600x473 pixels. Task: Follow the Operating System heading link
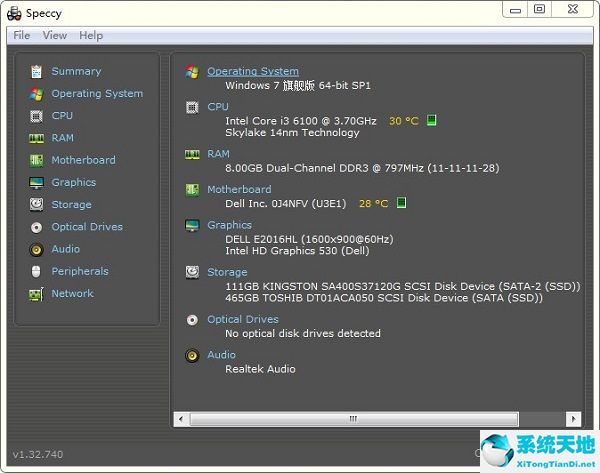coord(253,71)
